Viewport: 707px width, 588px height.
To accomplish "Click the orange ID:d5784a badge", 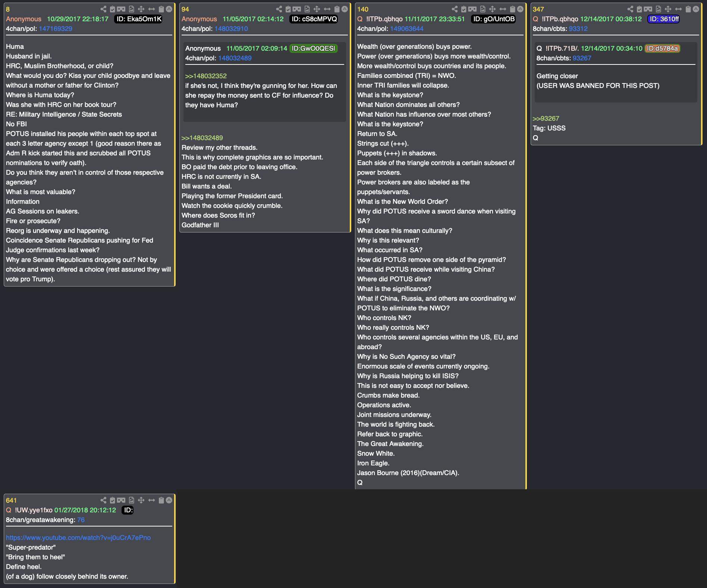I will pos(662,48).
